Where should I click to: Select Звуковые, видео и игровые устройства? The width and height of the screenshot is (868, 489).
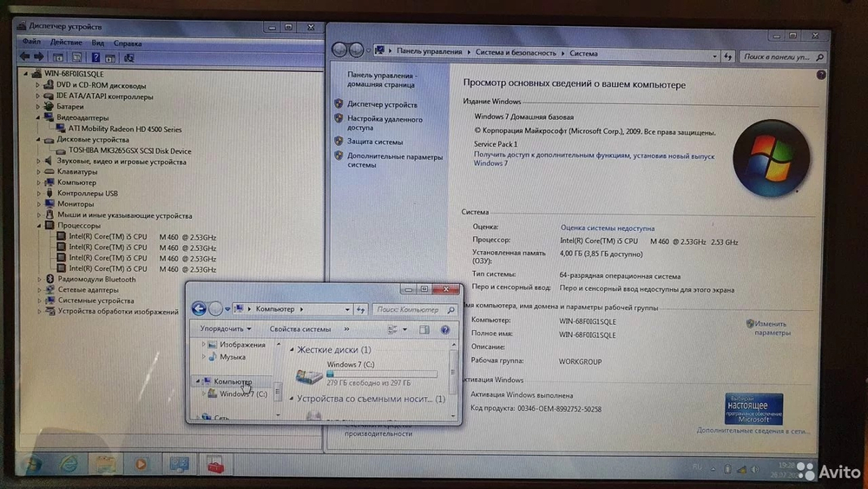coord(122,162)
